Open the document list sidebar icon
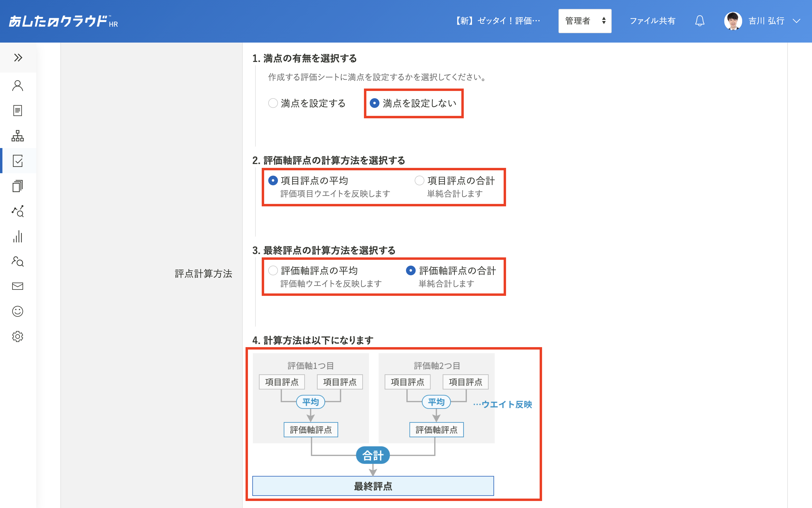Viewport: 812px width, 508px height. pyautogui.click(x=18, y=111)
